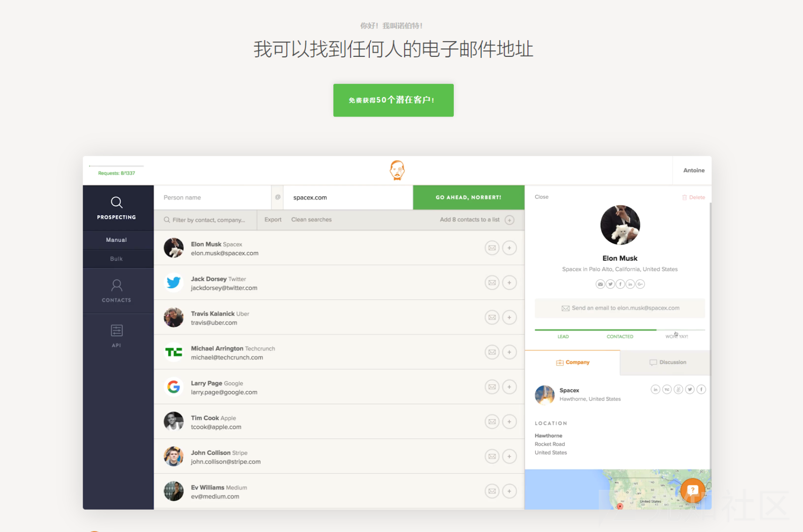Open Spacex company Twitter icon
Screen dimensions: 803x532
click(x=690, y=389)
